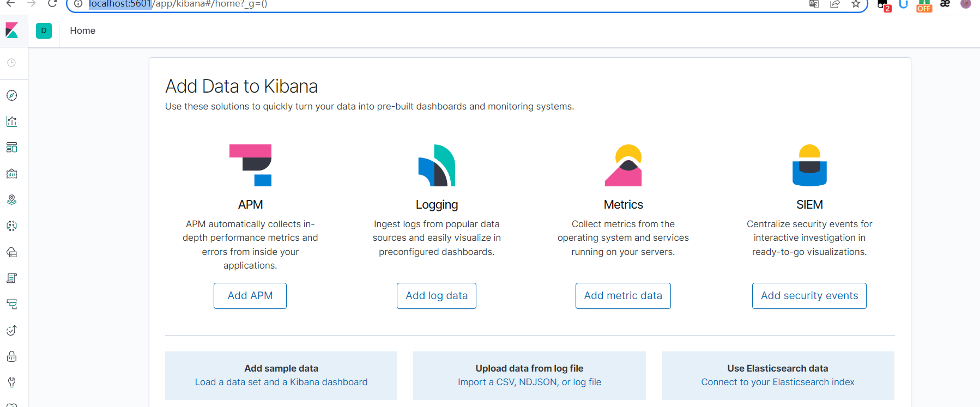980x407 pixels.
Task: Open Dashboard icon in sidebar
Action: 11,148
